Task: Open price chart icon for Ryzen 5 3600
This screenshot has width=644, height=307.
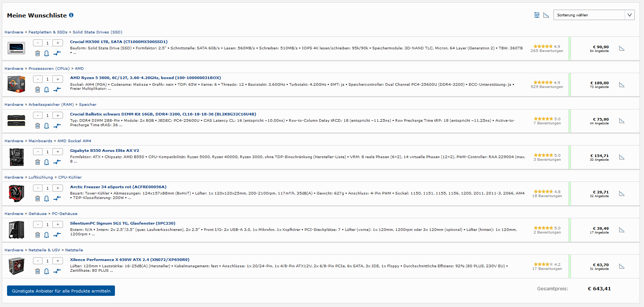Action: [622, 85]
